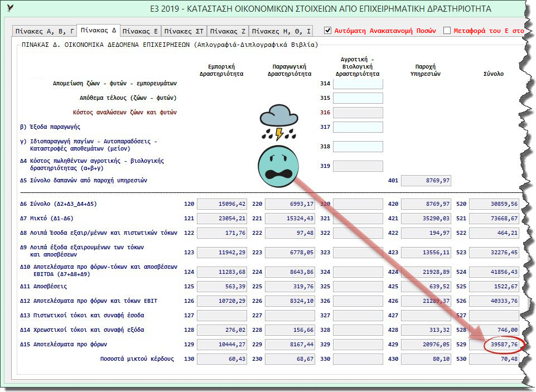
Task: Select depreciation field 125 showing 563,39
Action: pos(222,287)
